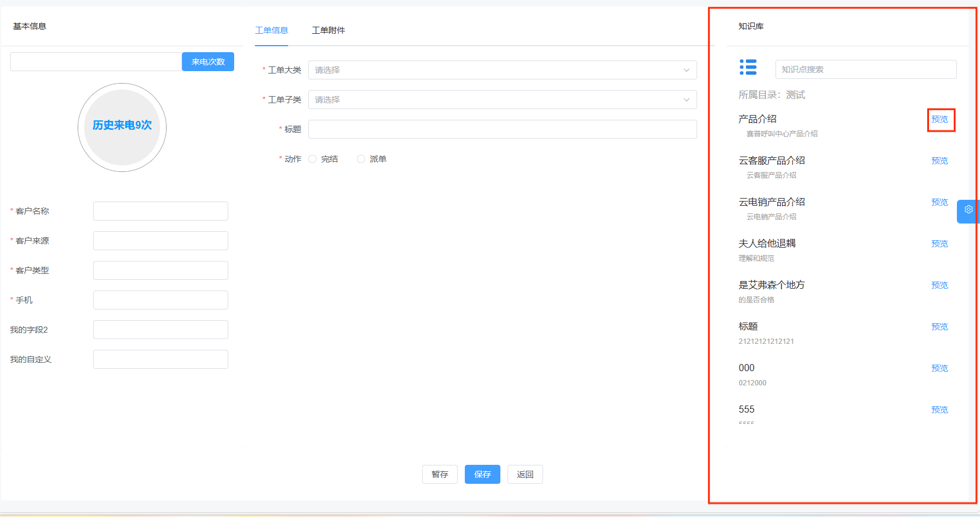Click the 所属目录: 测试 label
The image size is (980, 517).
pos(771,95)
